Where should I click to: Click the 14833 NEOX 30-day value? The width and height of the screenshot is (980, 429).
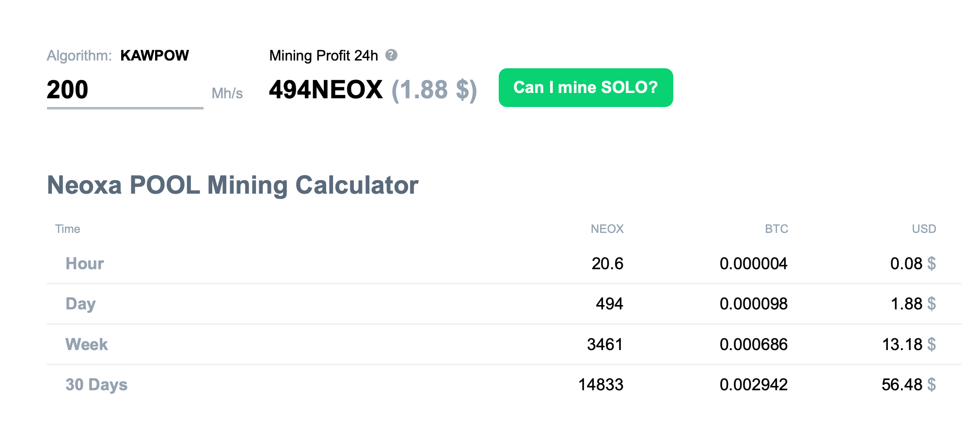tap(601, 384)
